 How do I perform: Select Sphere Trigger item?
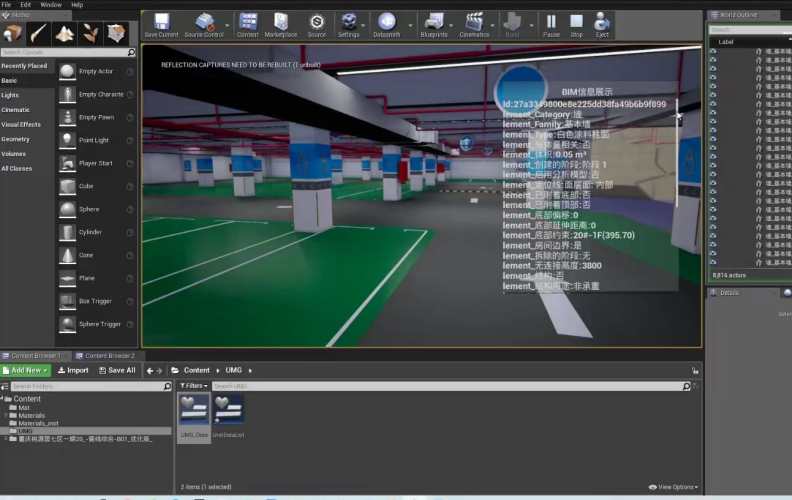coord(95,324)
